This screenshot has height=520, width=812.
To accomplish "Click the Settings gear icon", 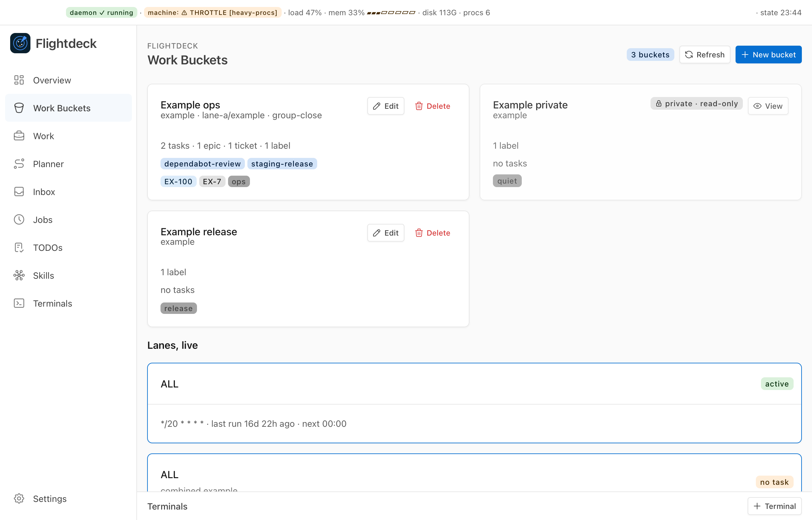I will [x=19, y=498].
